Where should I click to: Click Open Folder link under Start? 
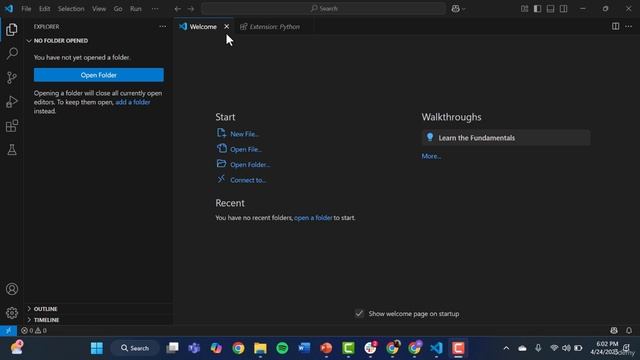pos(250,164)
